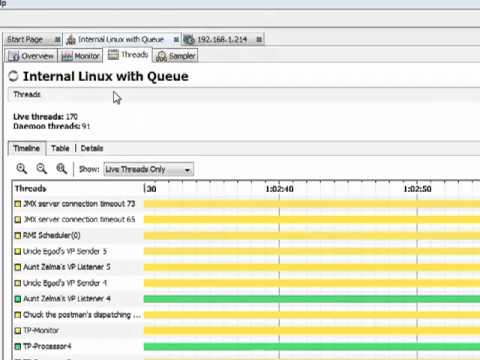This screenshot has width=480, height=360.
Task: Select the Threads tab
Action: pos(128,55)
